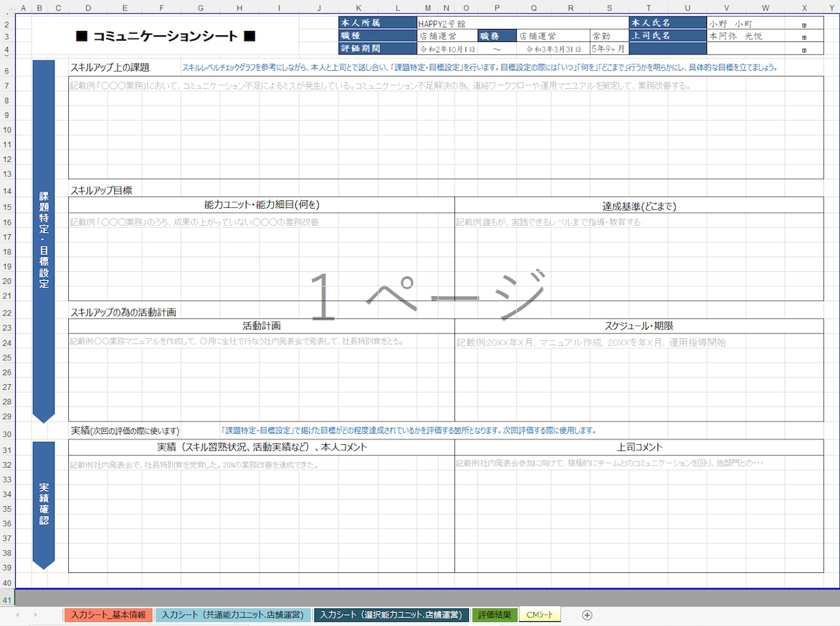The height and width of the screenshot is (626, 840).
Task: Click the スキルアップ上の課題 heading
Action: pyautogui.click(x=110, y=67)
